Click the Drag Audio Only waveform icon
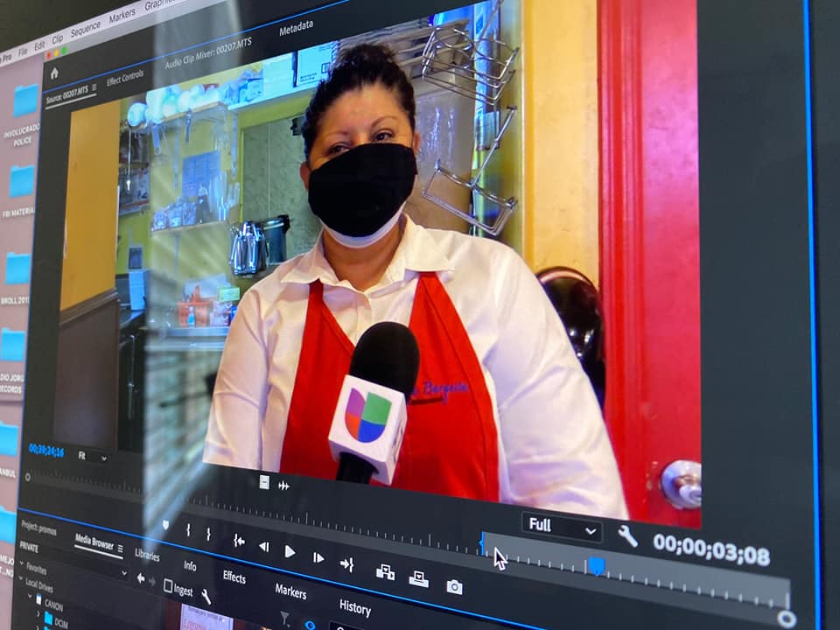The width and height of the screenshot is (840, 630). [x=283, y=486]
